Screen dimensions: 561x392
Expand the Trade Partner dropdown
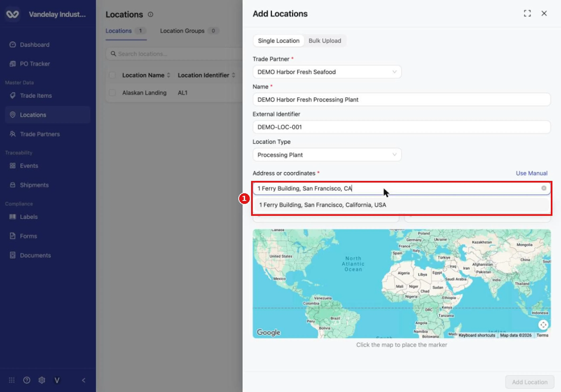327,72
